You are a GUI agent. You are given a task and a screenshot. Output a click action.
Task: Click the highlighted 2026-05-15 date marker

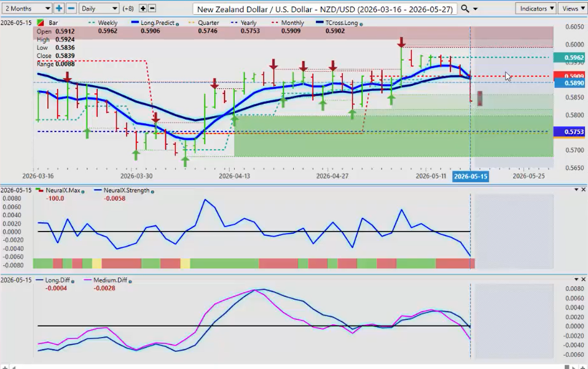(470, 176)
